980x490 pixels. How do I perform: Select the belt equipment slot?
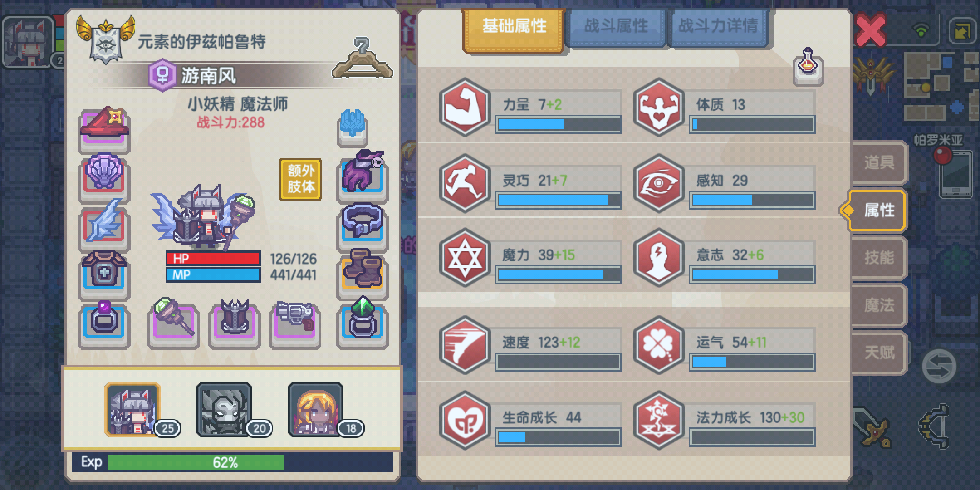click(363, 225)
